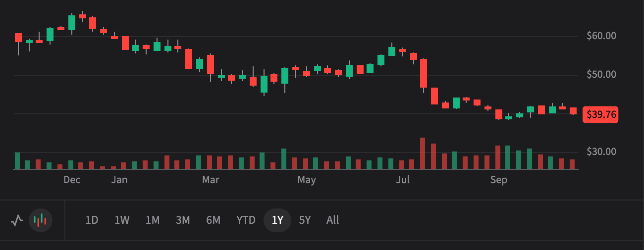The image size is (644, 250).
Task: Click the tall red July crash candlestick
Action: tap(424, 74)
